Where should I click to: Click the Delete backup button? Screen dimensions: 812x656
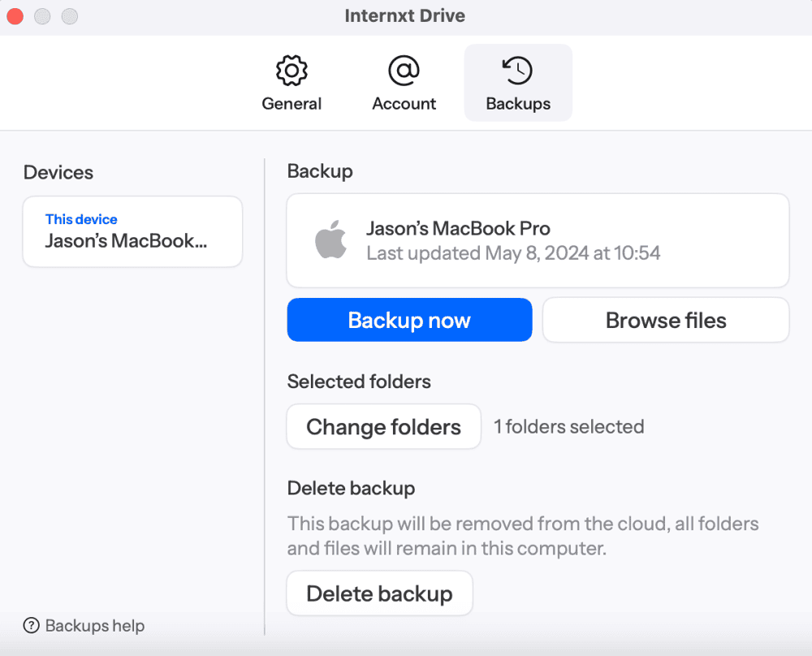coord(379,593)
